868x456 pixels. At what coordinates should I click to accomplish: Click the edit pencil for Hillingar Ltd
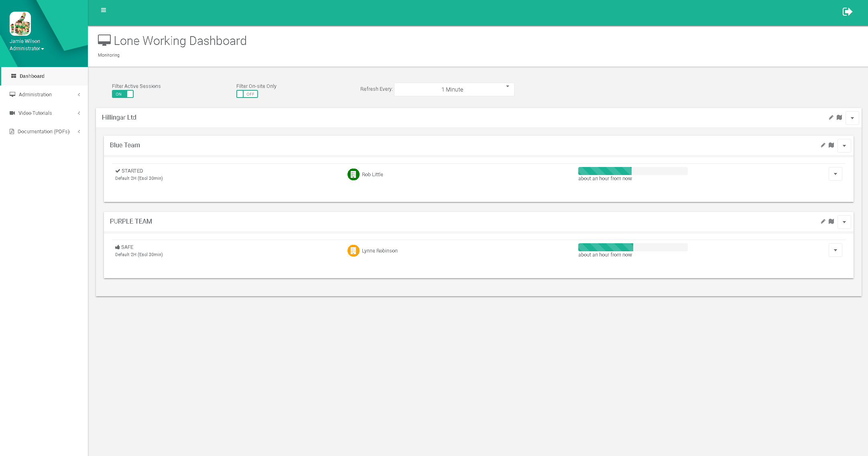tap(831, 118)
